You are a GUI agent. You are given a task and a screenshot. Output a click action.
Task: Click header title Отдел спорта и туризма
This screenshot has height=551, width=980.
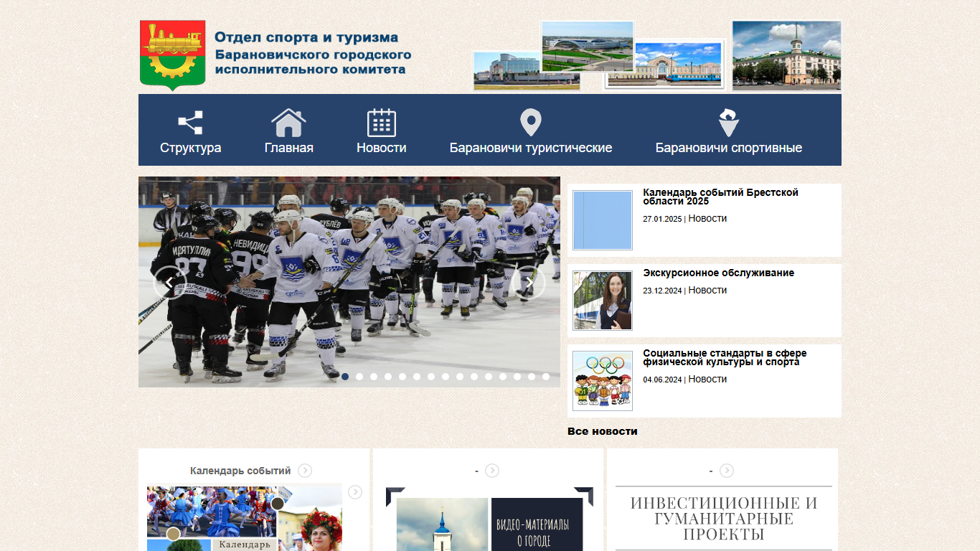pos(306,37)
